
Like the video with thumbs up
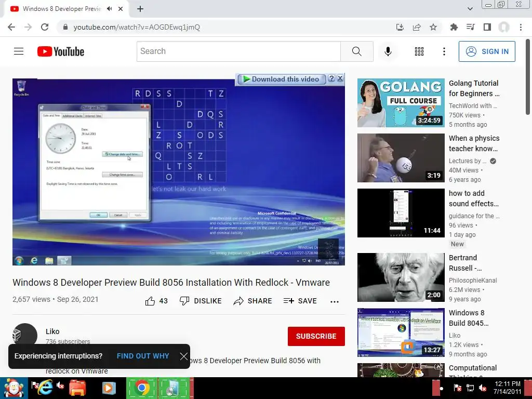(156, 301)
